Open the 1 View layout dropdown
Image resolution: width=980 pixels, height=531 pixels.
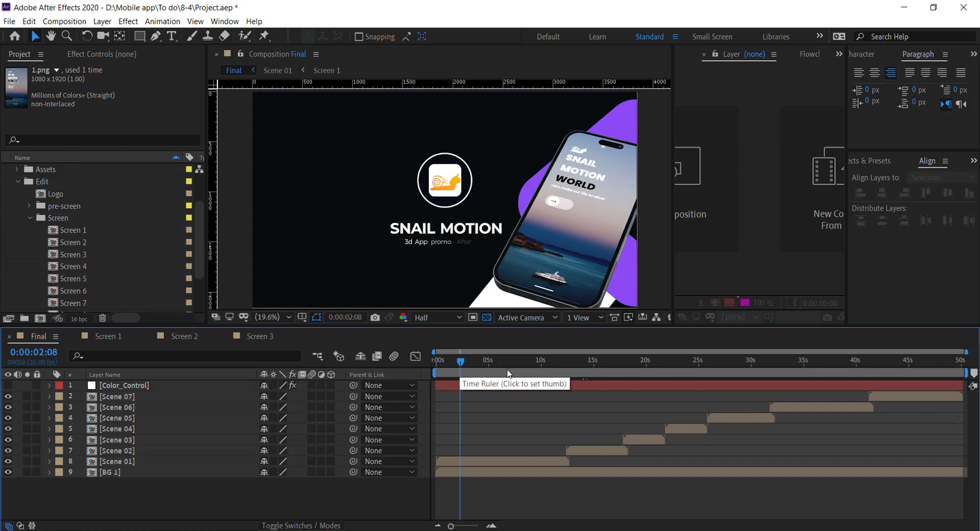pos(585,317)
